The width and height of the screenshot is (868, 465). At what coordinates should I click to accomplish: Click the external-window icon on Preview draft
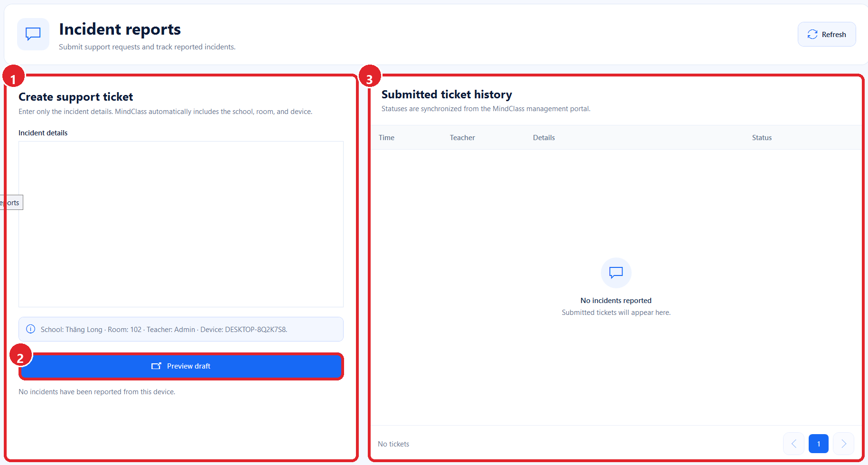pyautogui.click(x=156, y=366)
